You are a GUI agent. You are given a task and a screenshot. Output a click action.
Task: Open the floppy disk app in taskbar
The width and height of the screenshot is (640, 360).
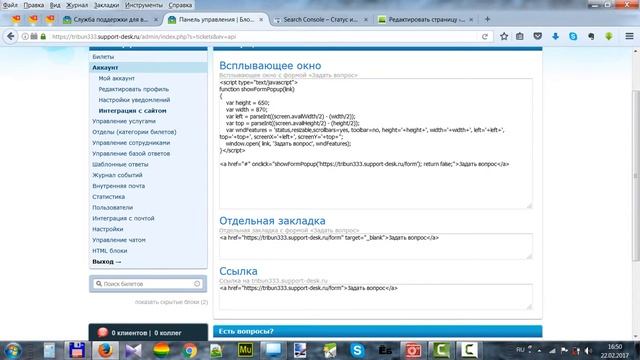[77, 351]
